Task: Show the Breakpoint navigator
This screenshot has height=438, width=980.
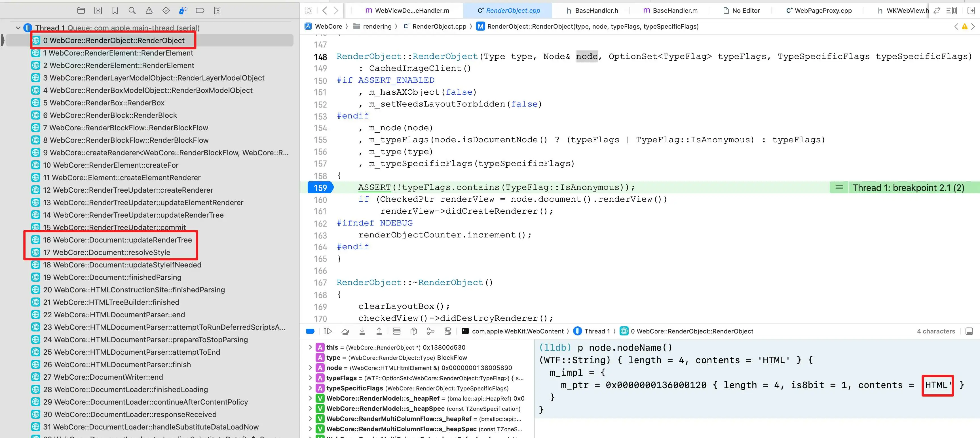Action: click(x=200, y=10)
